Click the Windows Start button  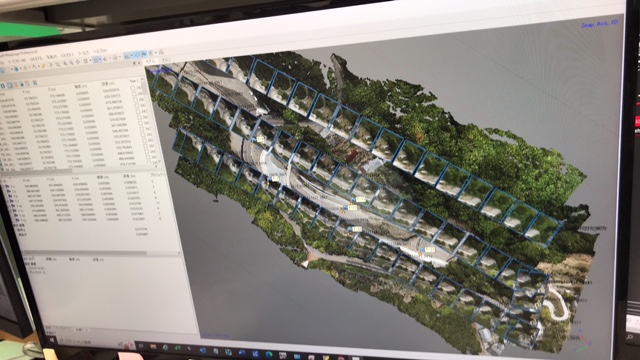(52, 339)
